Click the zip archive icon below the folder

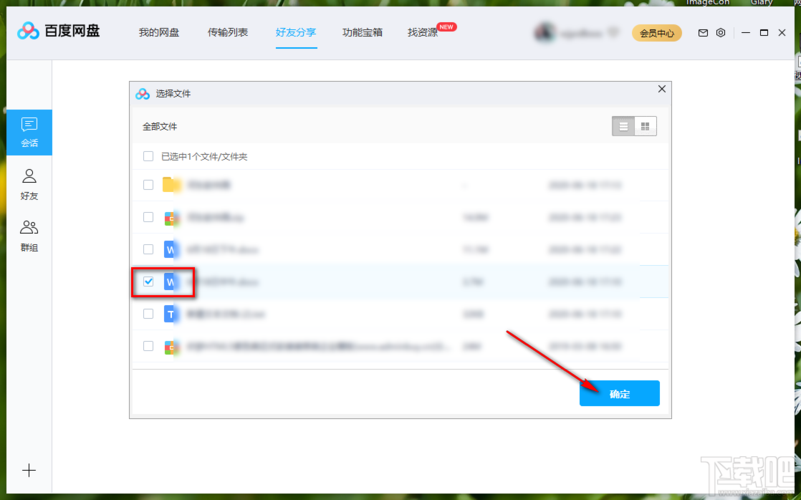[172, 218]
